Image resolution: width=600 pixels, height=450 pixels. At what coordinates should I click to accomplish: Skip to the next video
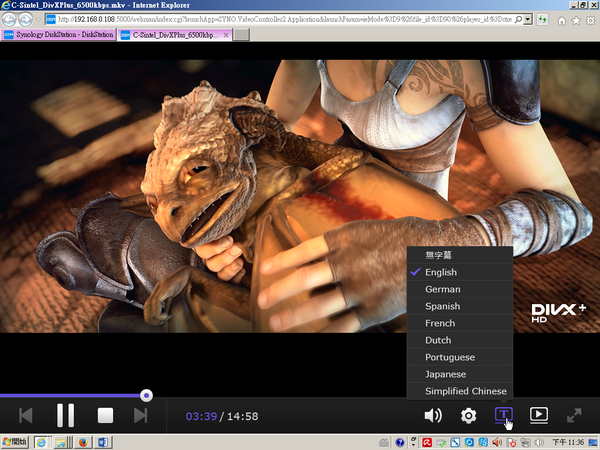(x=141, y=415)
